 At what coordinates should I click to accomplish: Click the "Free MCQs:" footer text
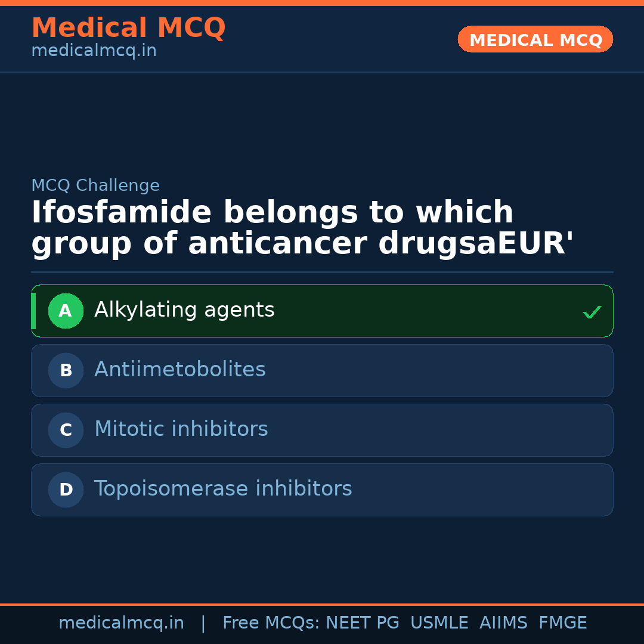point(271,623)
